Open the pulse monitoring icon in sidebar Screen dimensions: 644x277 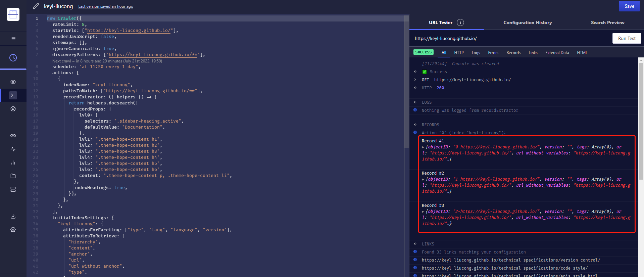pos(13,149)
